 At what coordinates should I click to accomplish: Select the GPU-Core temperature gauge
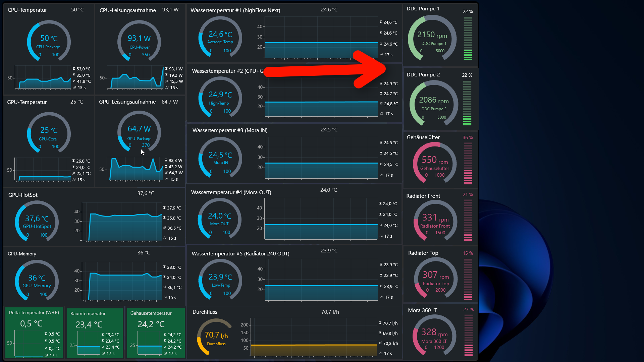pyautogui.click(x=49, y=133)
